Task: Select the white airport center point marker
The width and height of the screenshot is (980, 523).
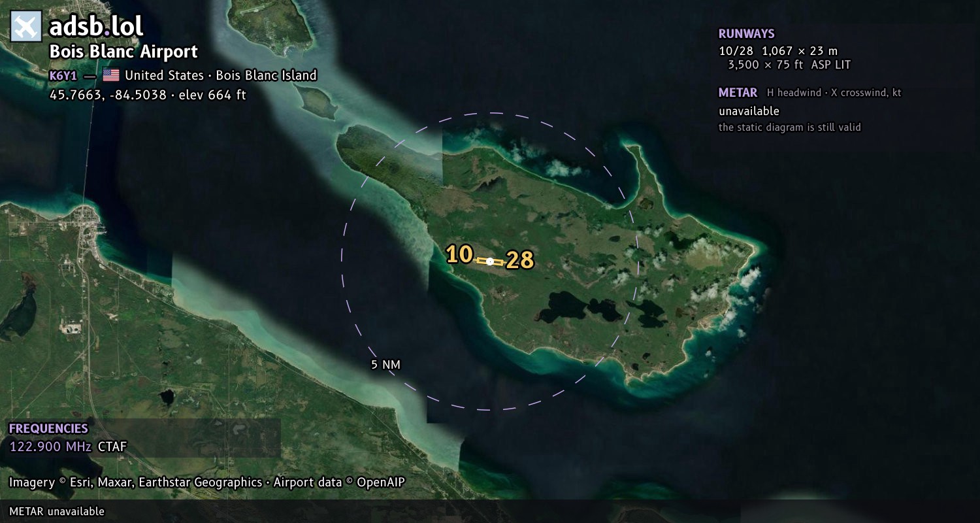Action: pos(490,261)
